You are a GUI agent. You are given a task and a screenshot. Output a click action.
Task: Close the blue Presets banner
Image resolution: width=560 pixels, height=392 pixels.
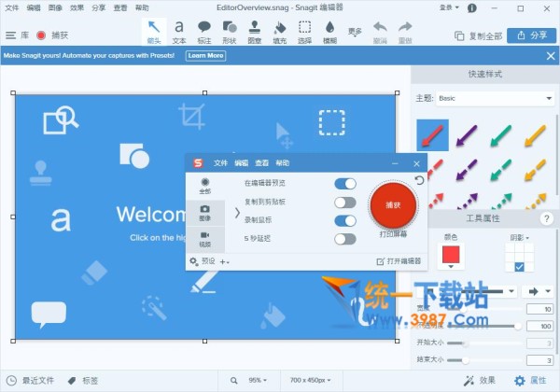coord(551,56)
